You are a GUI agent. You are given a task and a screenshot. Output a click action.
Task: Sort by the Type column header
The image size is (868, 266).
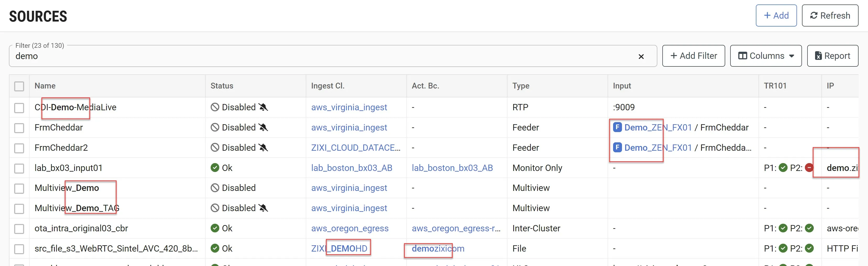pos(521,86)
